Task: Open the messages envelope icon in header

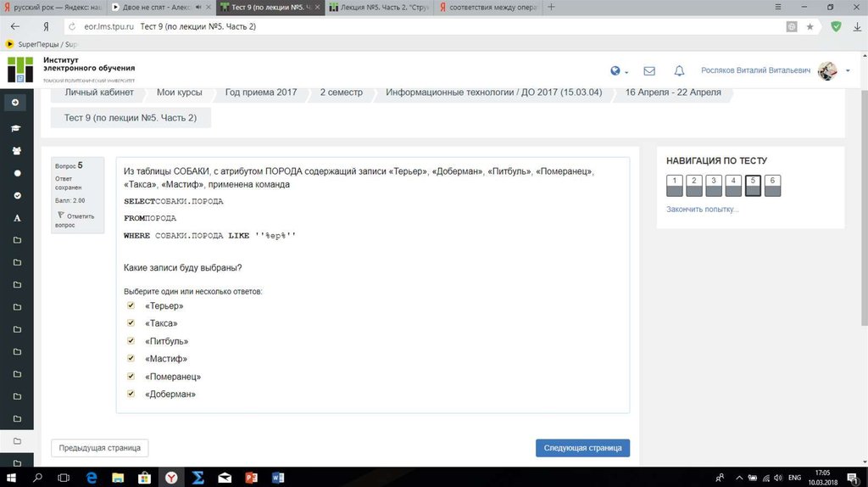Action: click(649, 71)
